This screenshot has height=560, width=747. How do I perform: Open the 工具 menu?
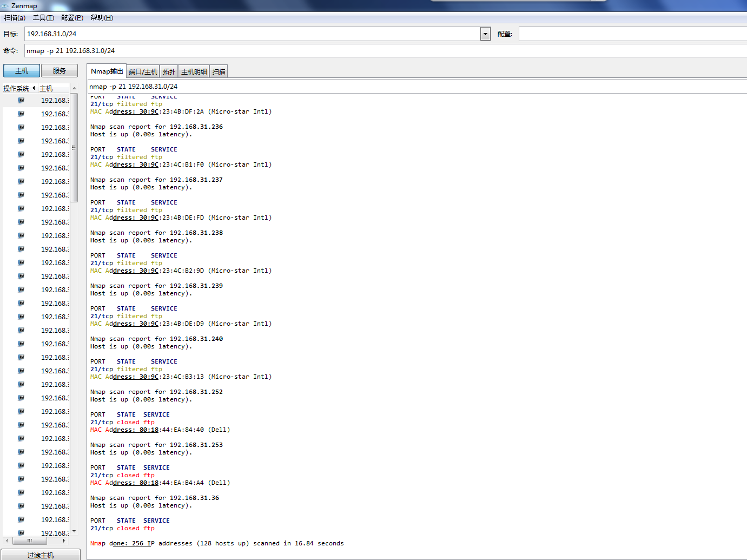(x=43, y=18)
